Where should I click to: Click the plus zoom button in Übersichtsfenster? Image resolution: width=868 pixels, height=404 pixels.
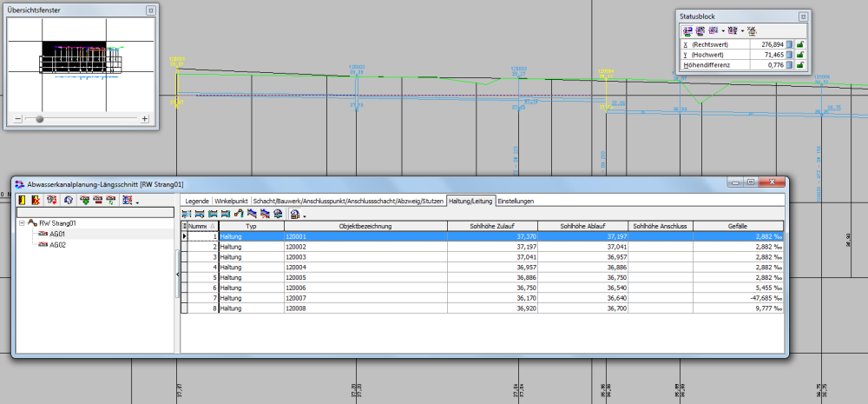(x=145, y=119)
